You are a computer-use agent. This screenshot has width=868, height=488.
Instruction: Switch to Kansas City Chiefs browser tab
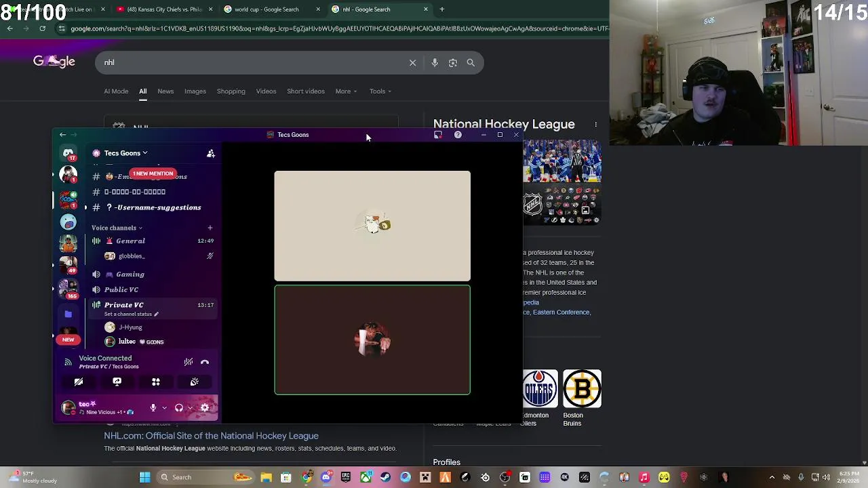tap(163, 9)
